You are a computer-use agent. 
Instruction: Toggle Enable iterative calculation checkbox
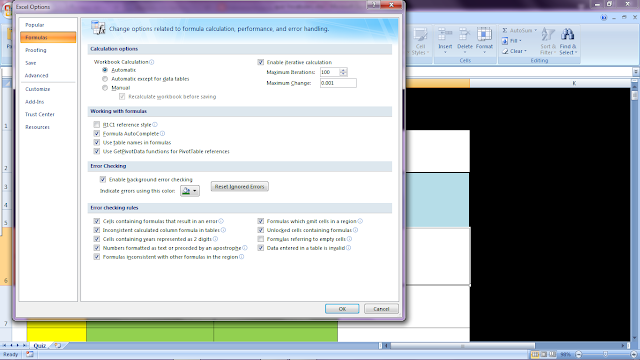pos(260,62)
